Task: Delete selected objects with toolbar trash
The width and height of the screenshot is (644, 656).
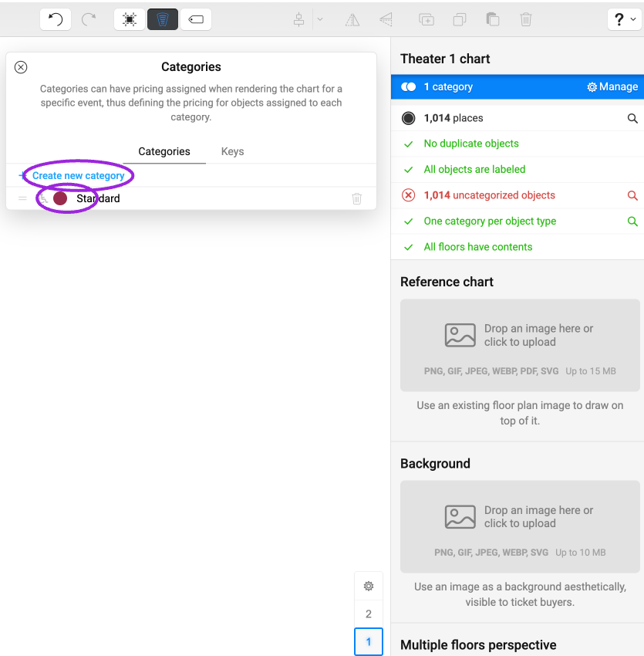Action: pyautogui.click(x=526, y=19)
